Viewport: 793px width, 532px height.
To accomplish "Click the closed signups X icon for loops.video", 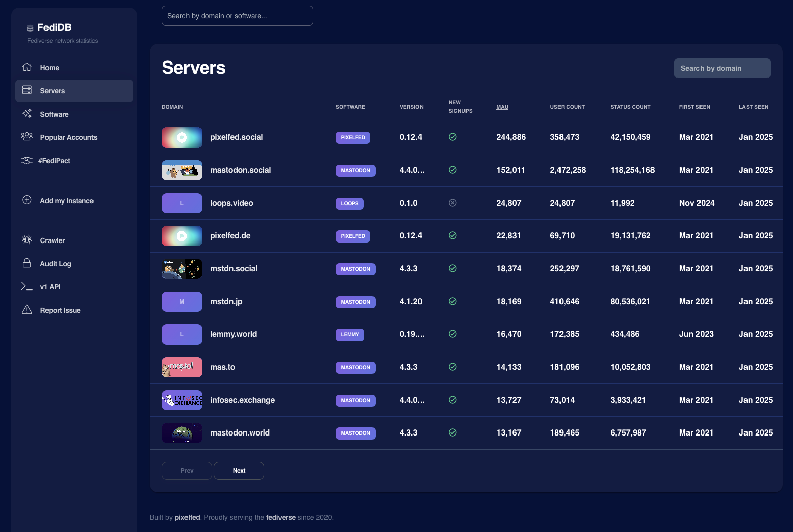I will 453,203.
